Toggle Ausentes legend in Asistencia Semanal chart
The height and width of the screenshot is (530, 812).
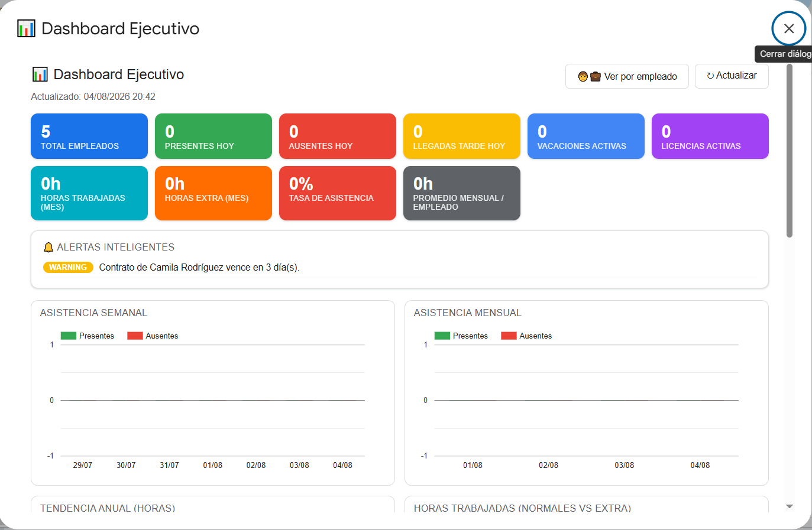[153, 336]
